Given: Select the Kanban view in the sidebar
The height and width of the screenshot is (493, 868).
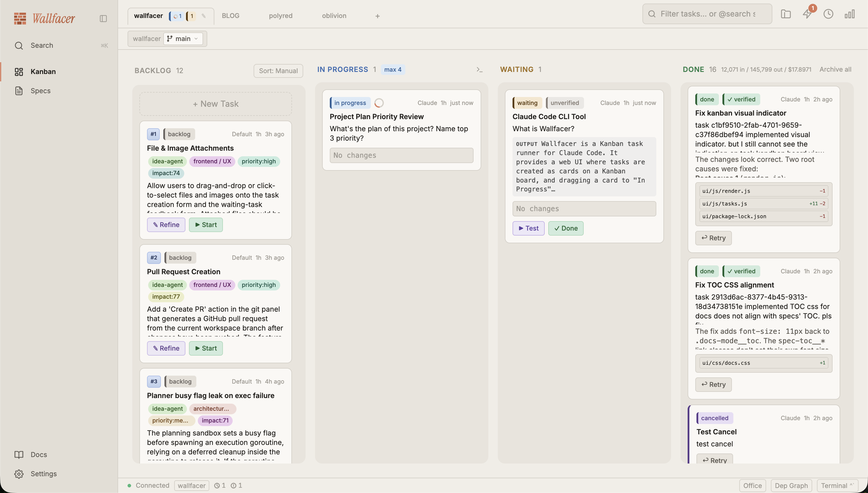Looking at the screenshot, I should pyautogui.click(x=43, y=71).
